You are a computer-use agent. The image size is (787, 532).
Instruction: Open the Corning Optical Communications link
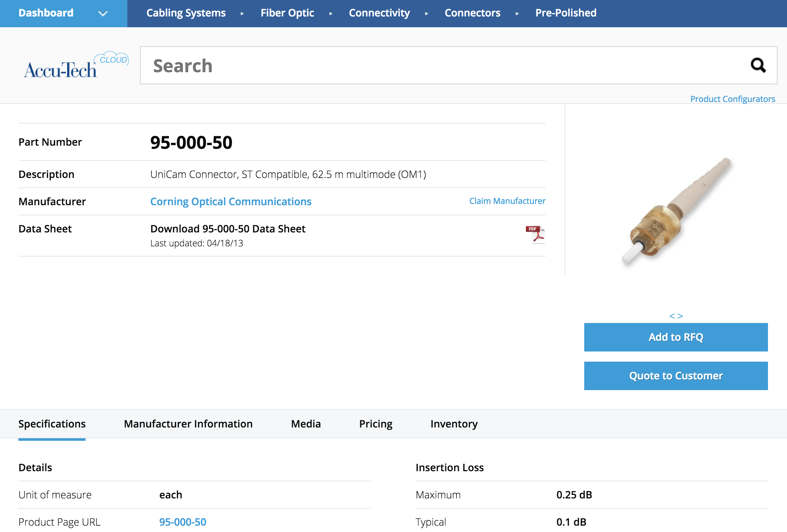[231, 201]
